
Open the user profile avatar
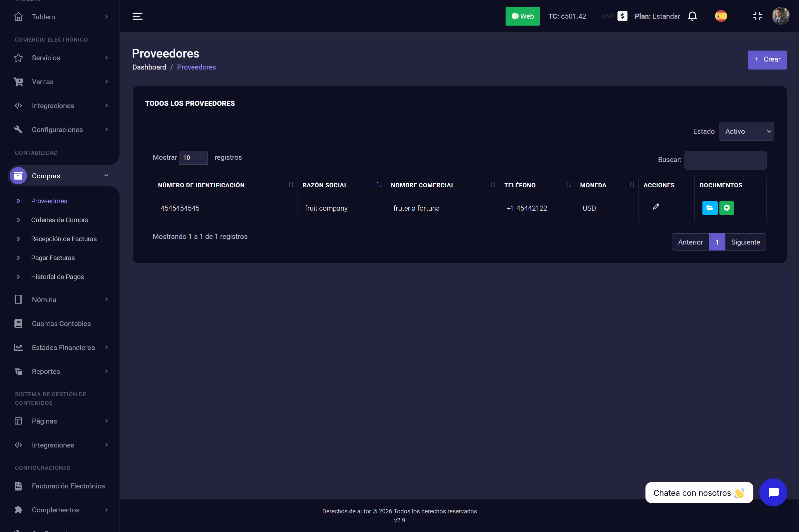coord(780,16)
